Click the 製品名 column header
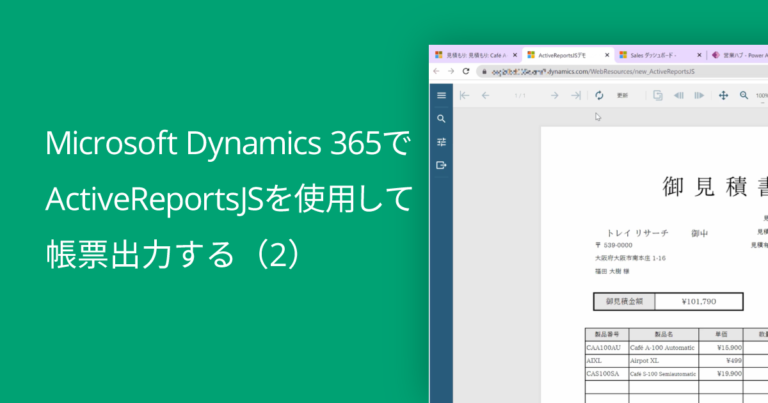This screenshot has height=403, width=768. pos(664,334)
